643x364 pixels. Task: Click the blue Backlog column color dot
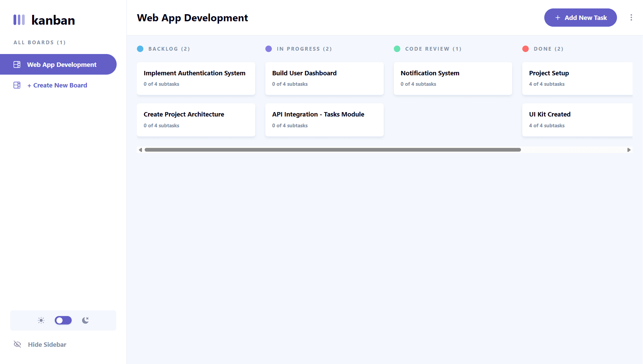click(x=140, y=49)
